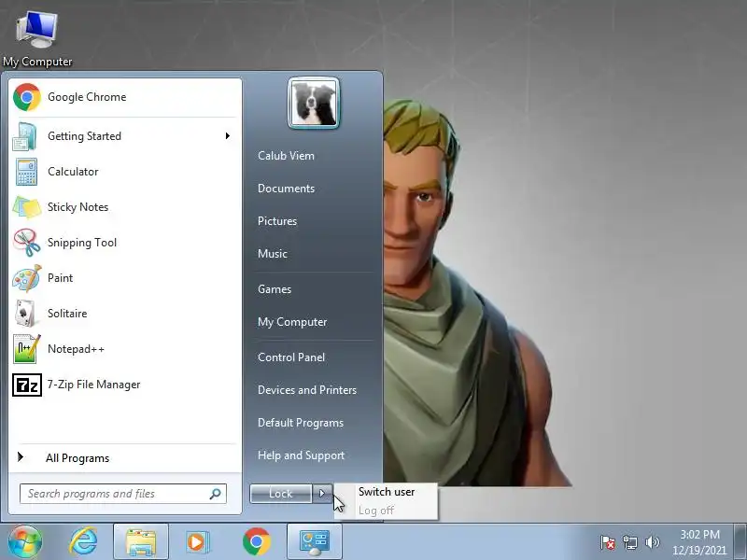Viewport: 747px width, 560px height.
Task: Click the network tray icon
Action: 629,542
